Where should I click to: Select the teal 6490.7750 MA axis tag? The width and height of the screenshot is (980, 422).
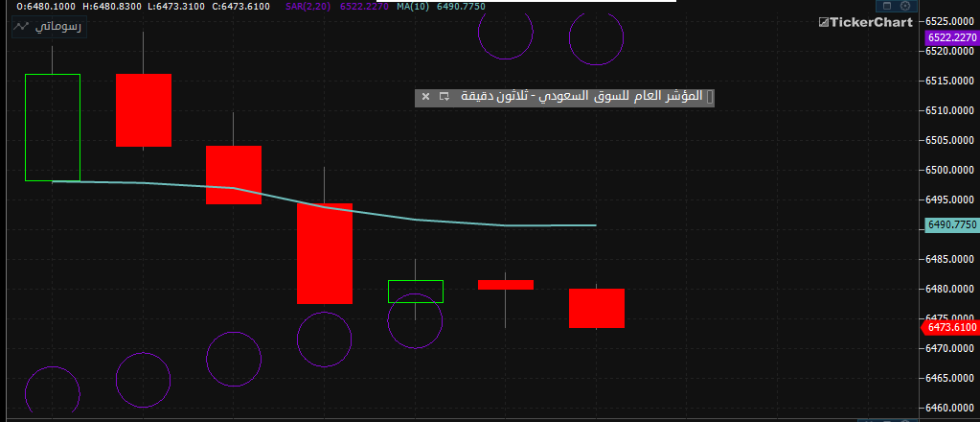click(x=951, y=224)
